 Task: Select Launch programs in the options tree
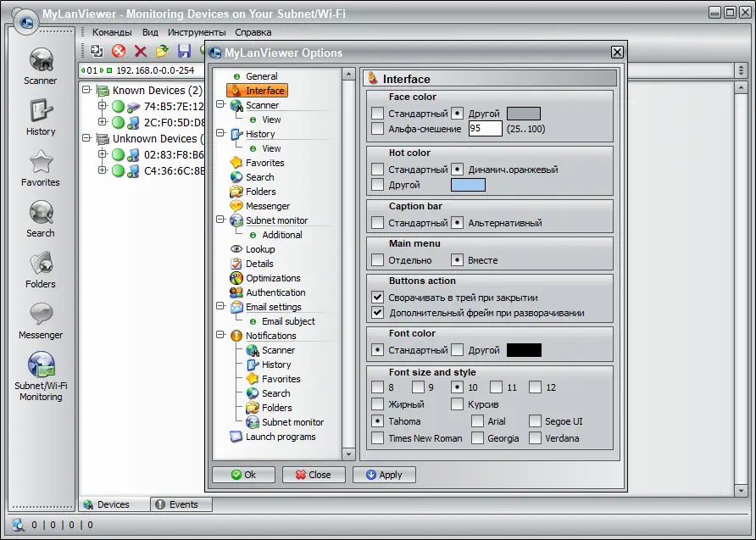coord(281,437)
